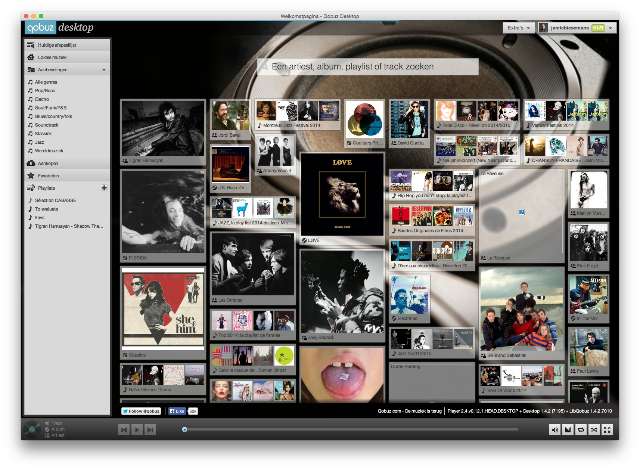
Task: Skip to the next track
Action: 151,429
